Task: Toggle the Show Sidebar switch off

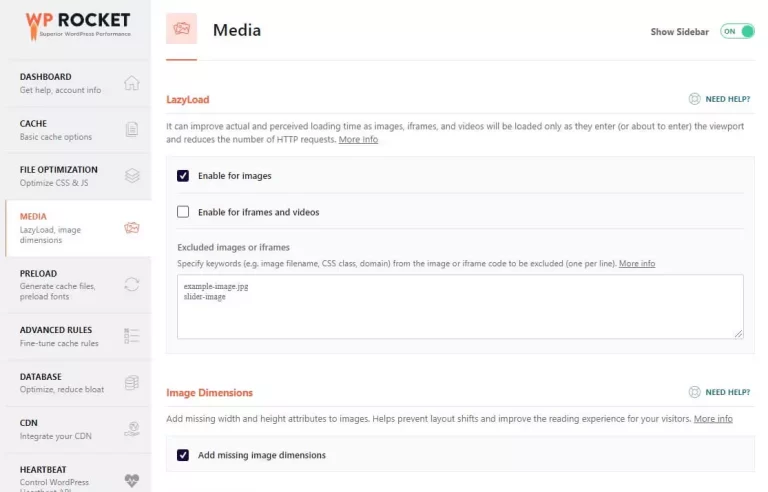Action: [737, 31]
